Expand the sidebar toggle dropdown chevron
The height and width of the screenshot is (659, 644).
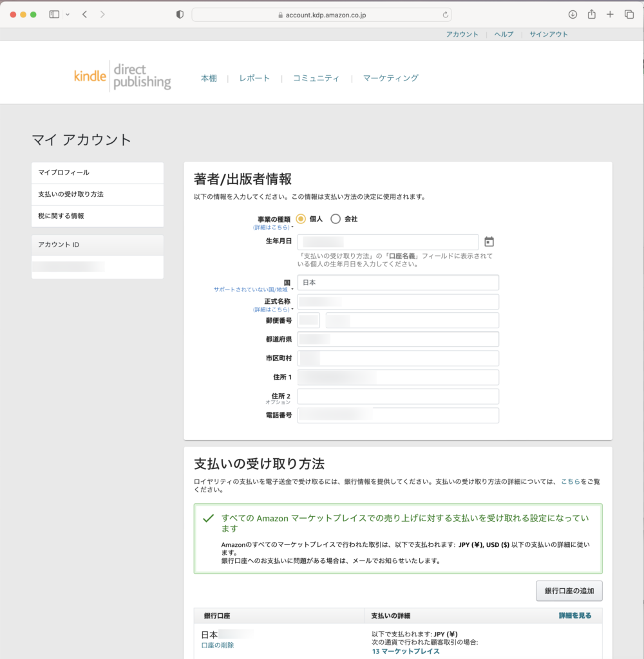(x=68, y=14)
